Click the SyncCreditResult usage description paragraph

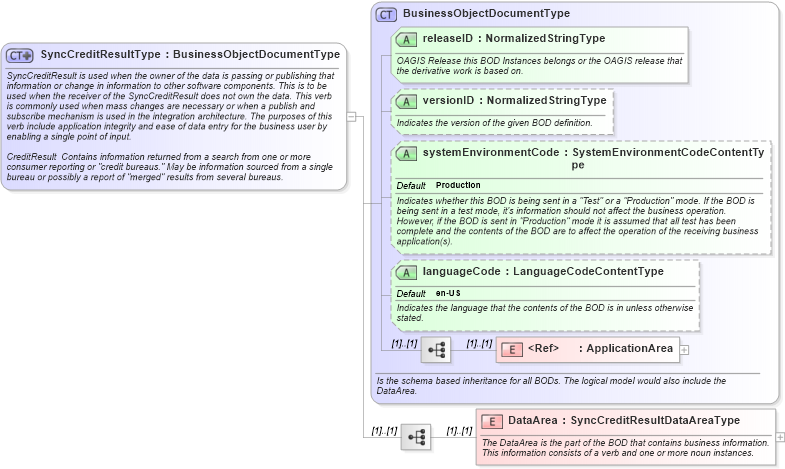click(170, 106)
